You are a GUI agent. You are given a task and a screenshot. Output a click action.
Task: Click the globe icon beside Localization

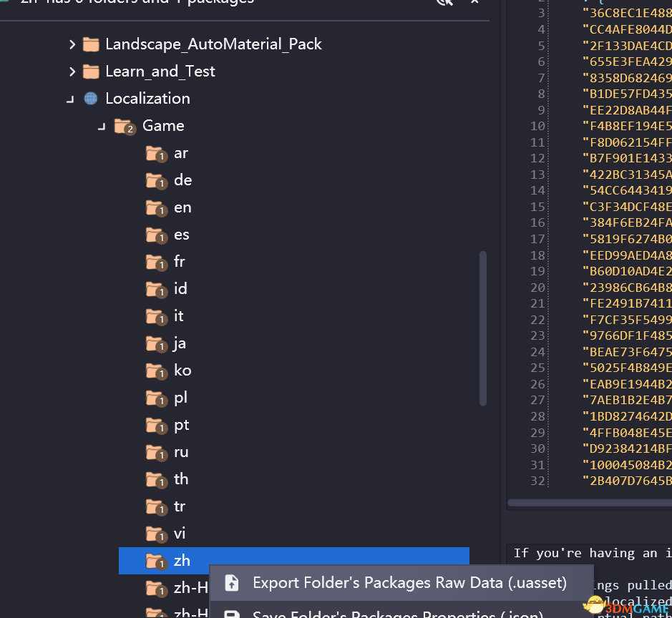point(90,98)
